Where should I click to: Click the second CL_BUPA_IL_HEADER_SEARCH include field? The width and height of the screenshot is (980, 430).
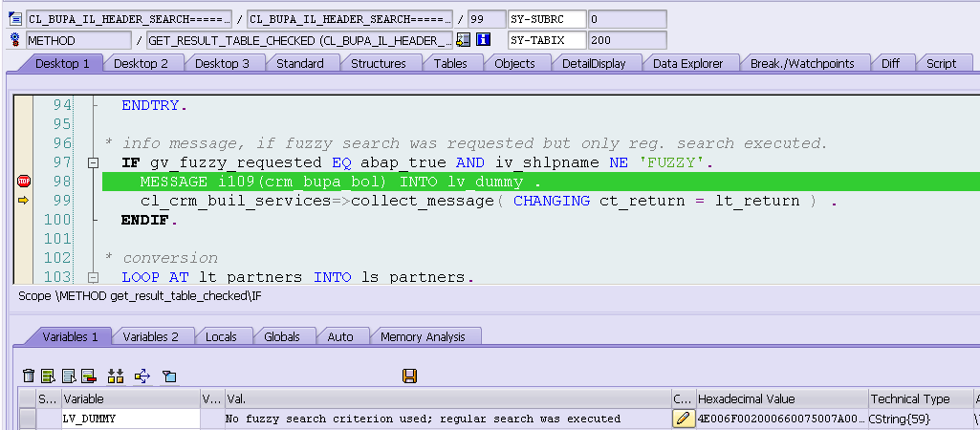click(349, 19)
